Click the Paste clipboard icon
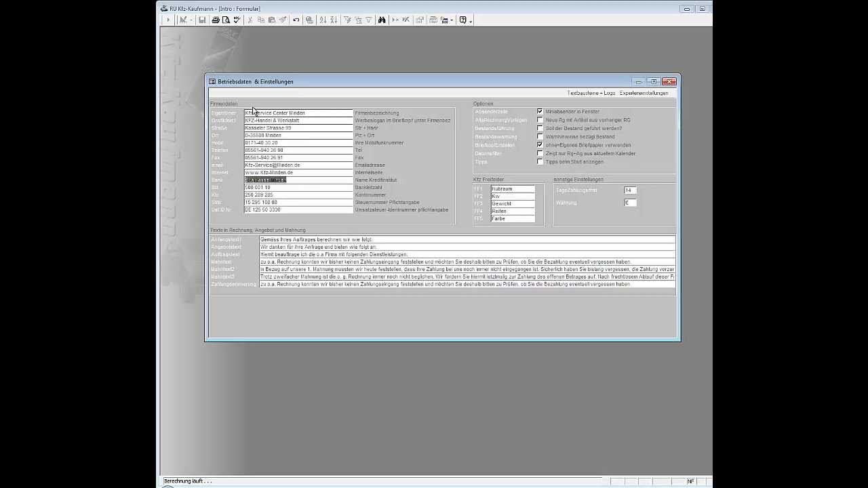This screenshot has width=868, height=488. coord(271,20)
